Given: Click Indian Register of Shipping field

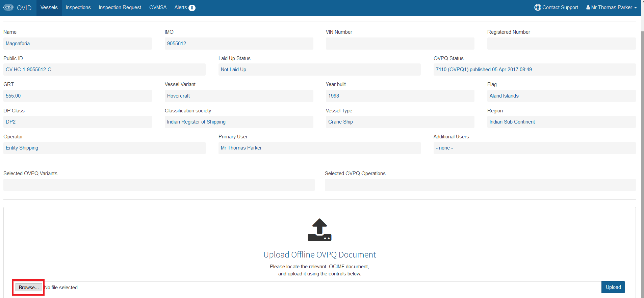Looking at the screenshot, I should (x=239, y=122).
